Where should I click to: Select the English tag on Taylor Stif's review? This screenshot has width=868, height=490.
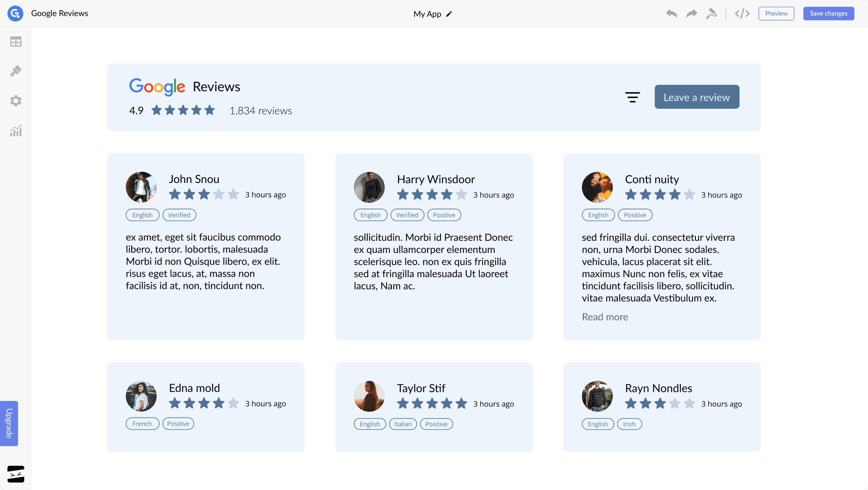click(370, 424)
